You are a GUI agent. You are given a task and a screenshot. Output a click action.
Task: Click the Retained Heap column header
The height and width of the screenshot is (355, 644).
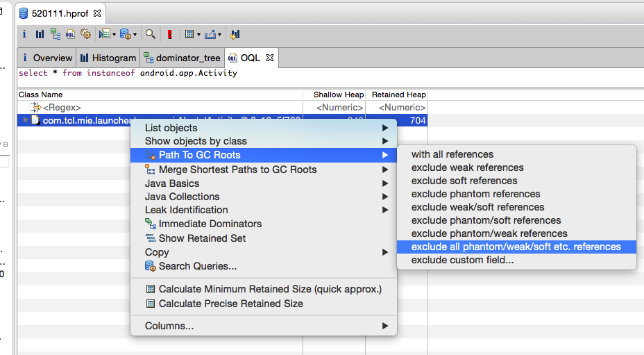point(398,94)
